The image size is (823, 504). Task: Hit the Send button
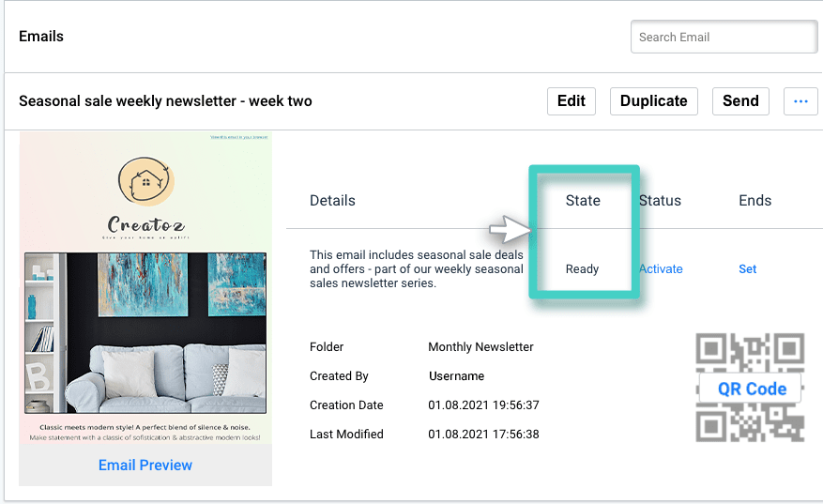pyautogui.click(x=739, y=101)
